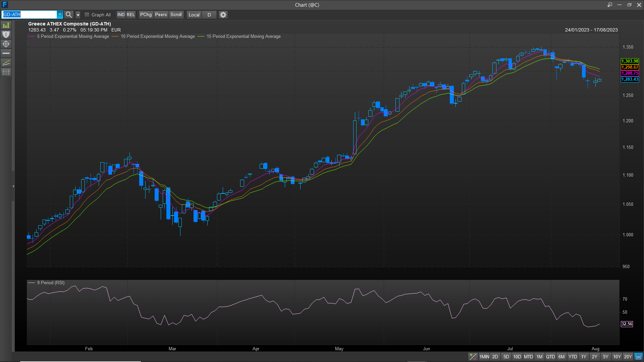
Task: Open dropdown arrow beside search magnifier
Action: [78, 15]
